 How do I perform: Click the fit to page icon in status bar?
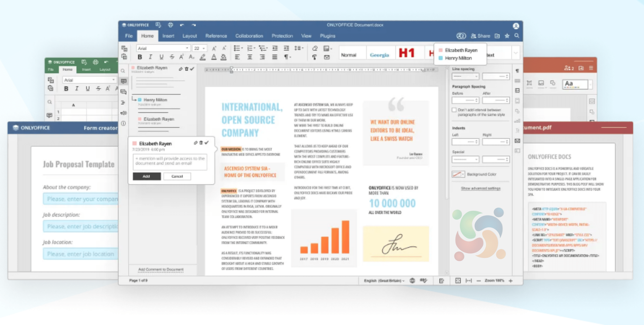(x=458, y=280)
